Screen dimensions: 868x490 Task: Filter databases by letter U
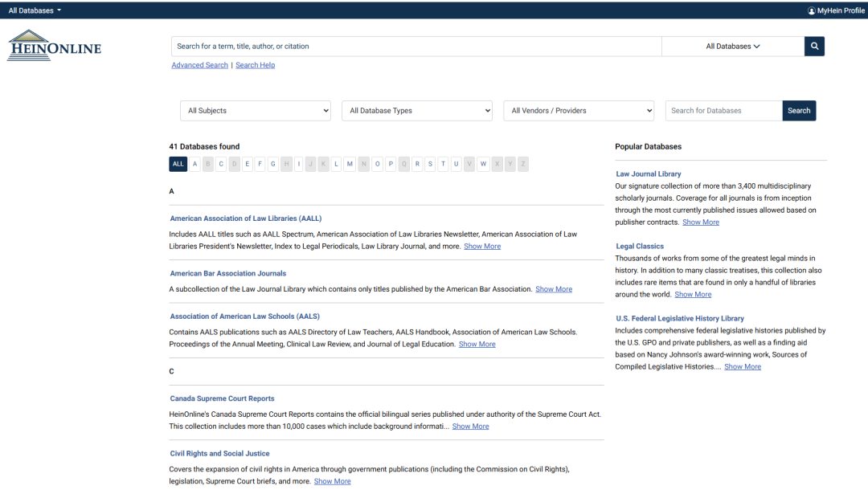pyautogui.click(x=457, y=164)
